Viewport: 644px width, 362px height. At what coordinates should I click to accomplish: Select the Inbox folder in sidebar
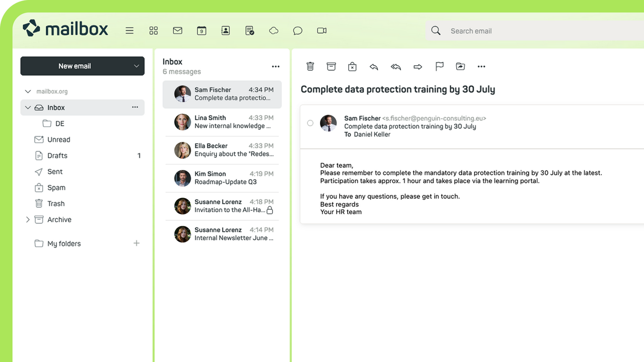[83, 108]
